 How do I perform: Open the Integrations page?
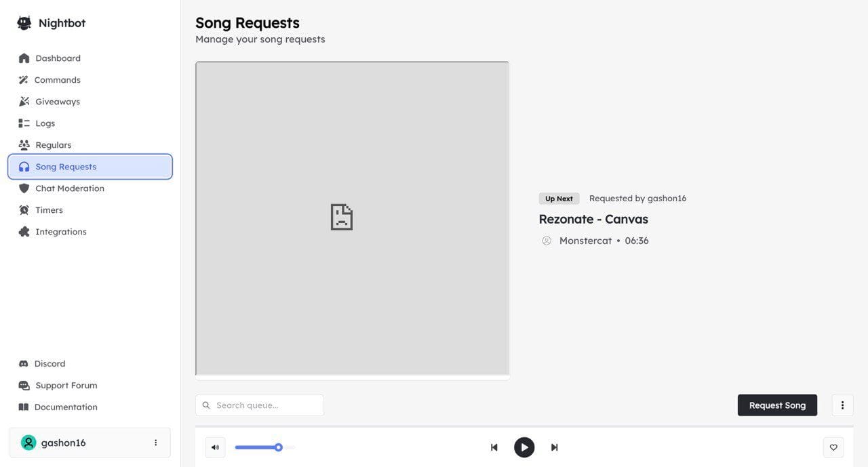[x=60, y=232]
